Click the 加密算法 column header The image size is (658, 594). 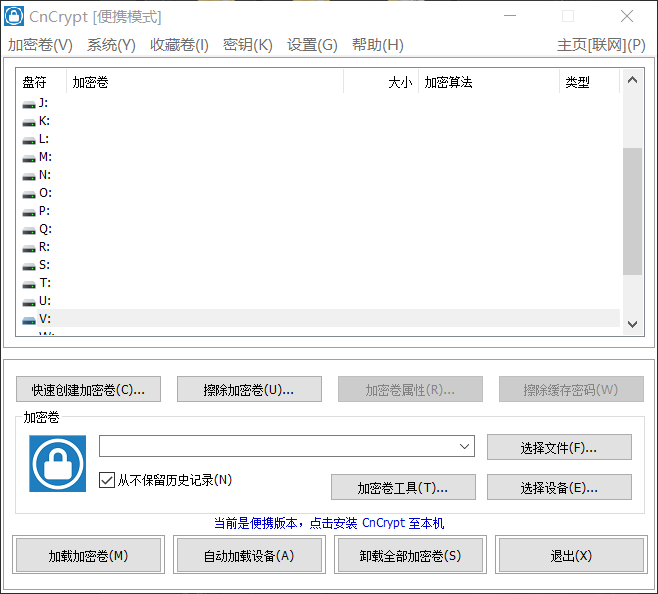point(489,82)
